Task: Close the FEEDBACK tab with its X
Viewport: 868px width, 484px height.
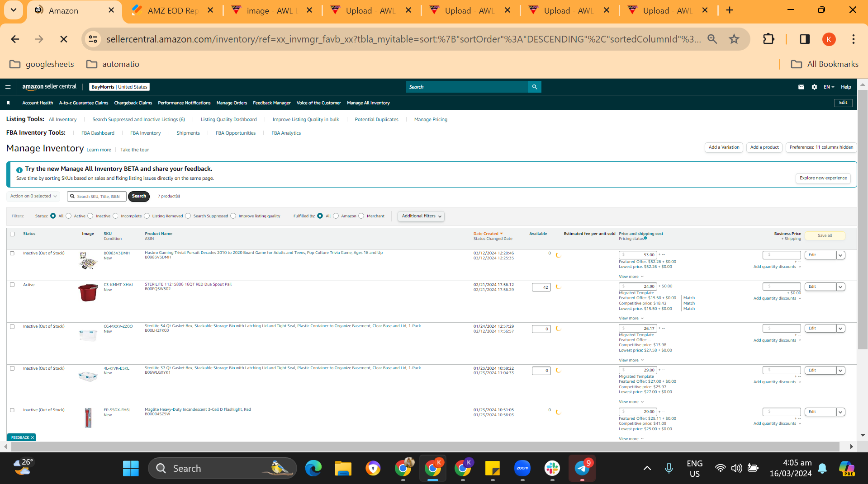Action: pyautogui.click(x=33, y=437)
